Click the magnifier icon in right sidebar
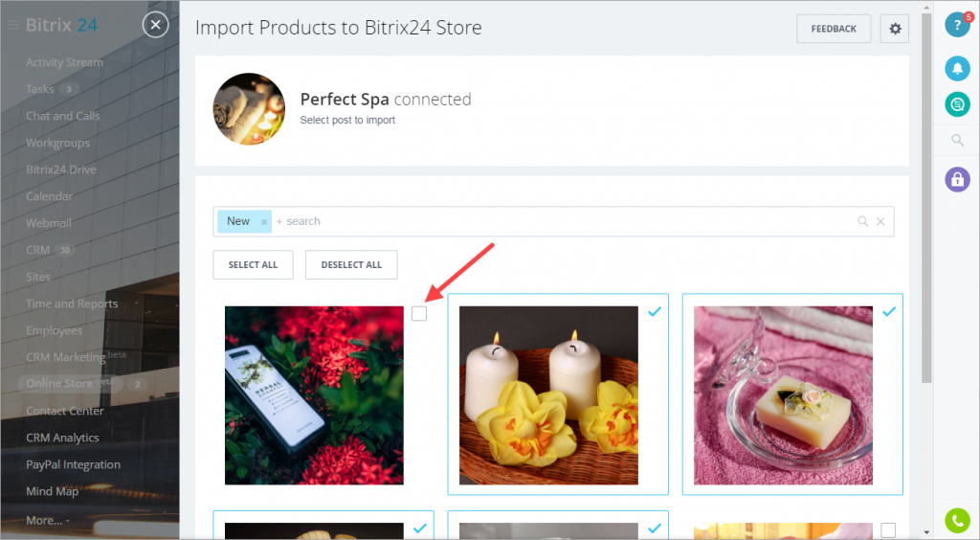The image size is (980, 540). tap(957, 140)
